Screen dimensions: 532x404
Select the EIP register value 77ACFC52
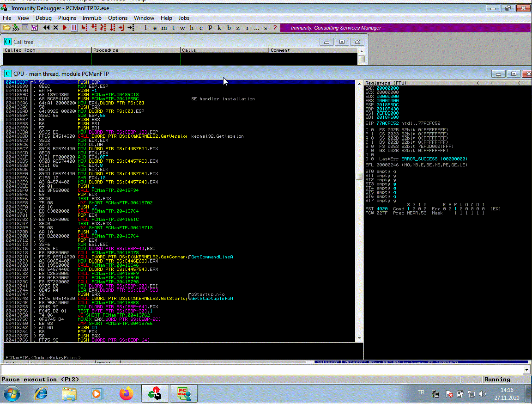tap(387, 123)
